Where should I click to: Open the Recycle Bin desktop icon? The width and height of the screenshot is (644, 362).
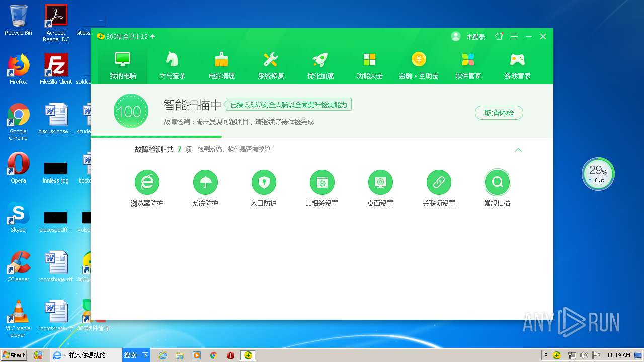[x=18, y=21]
